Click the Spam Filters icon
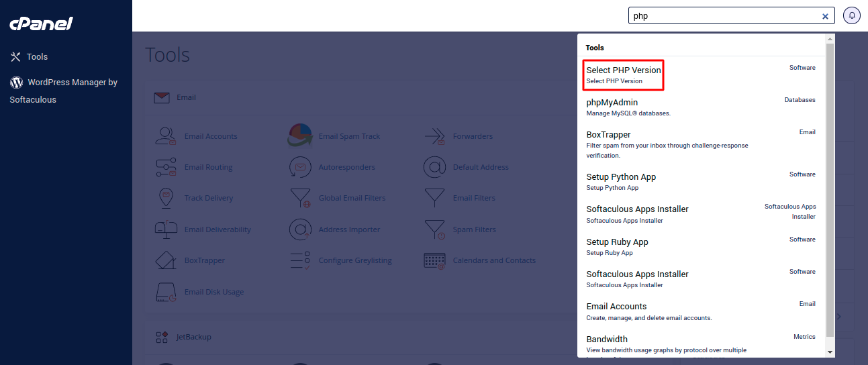 click(x=434, y=229)
